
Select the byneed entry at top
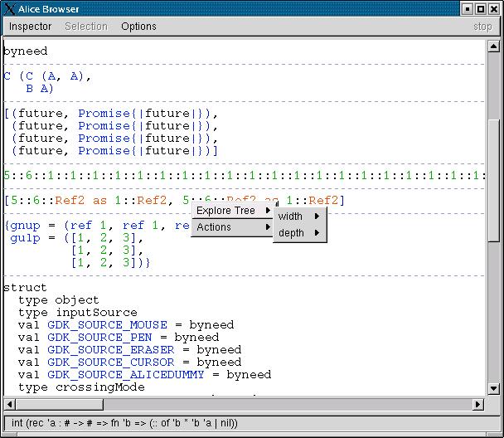[25, 51]
